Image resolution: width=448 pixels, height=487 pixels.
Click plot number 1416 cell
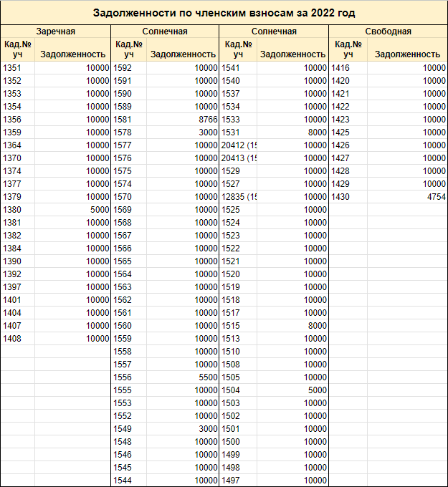click(347, 68)
